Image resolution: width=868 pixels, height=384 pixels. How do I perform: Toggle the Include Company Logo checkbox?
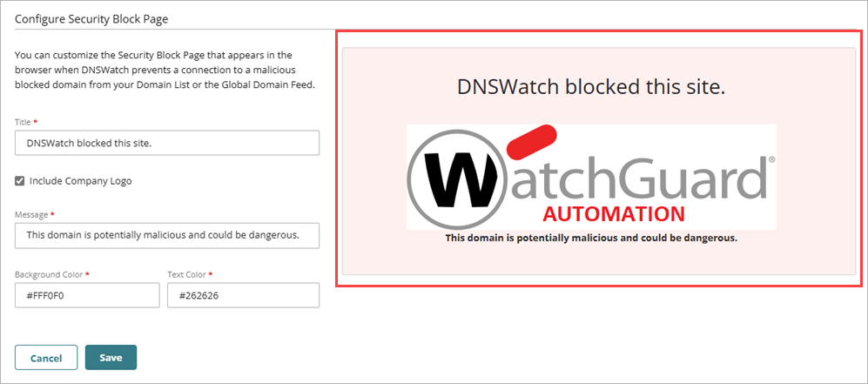tap(19, 181)
